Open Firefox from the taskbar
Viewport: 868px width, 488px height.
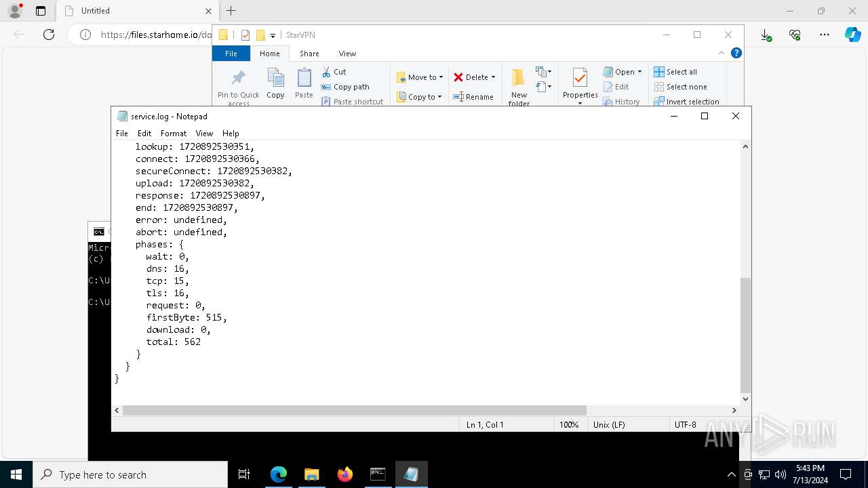point(344,474)
